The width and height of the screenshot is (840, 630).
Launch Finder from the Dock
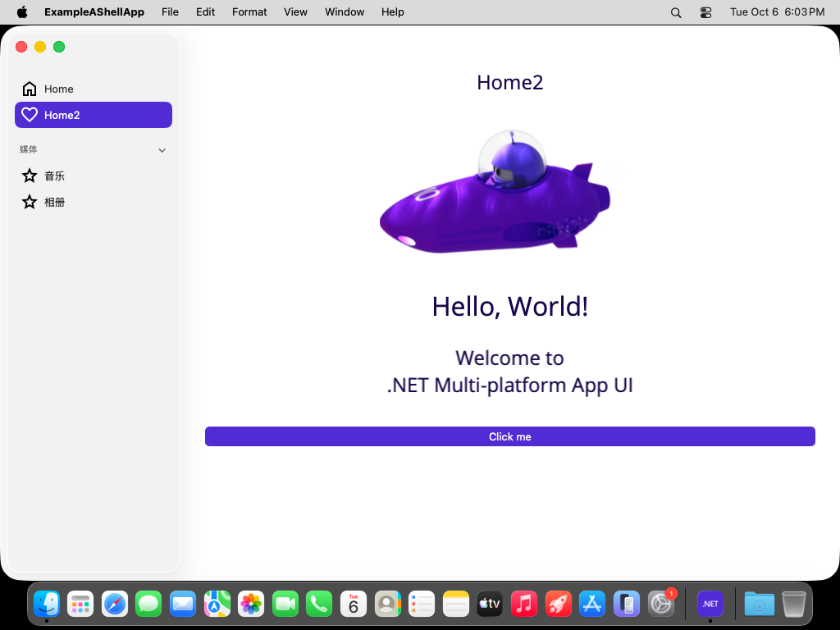click(x=47, y=604)
